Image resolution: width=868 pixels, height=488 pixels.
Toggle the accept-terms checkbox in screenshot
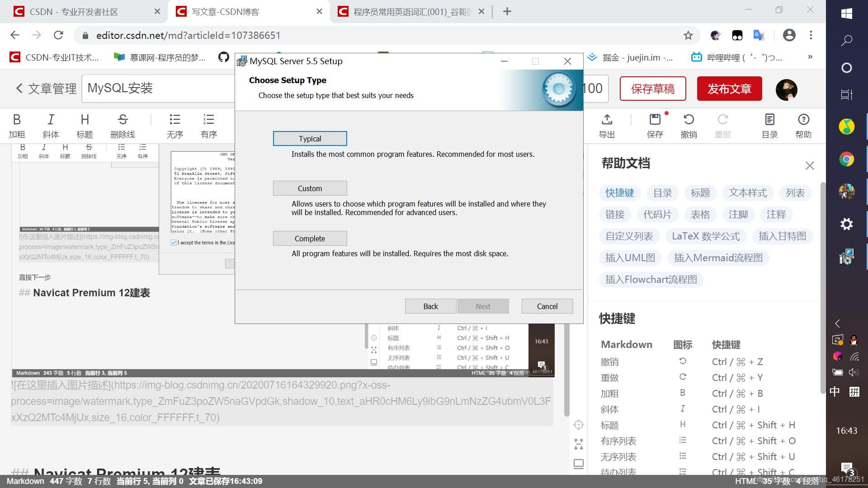click(174, 243)
